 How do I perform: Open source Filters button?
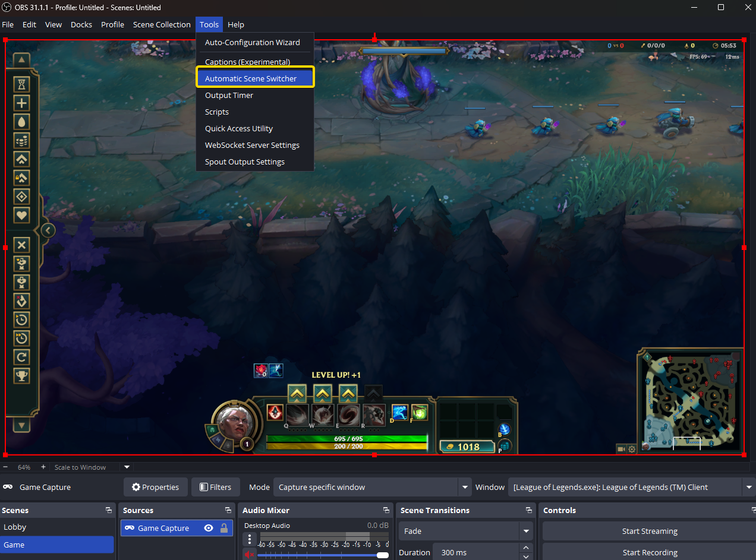[x=215, y=487]
